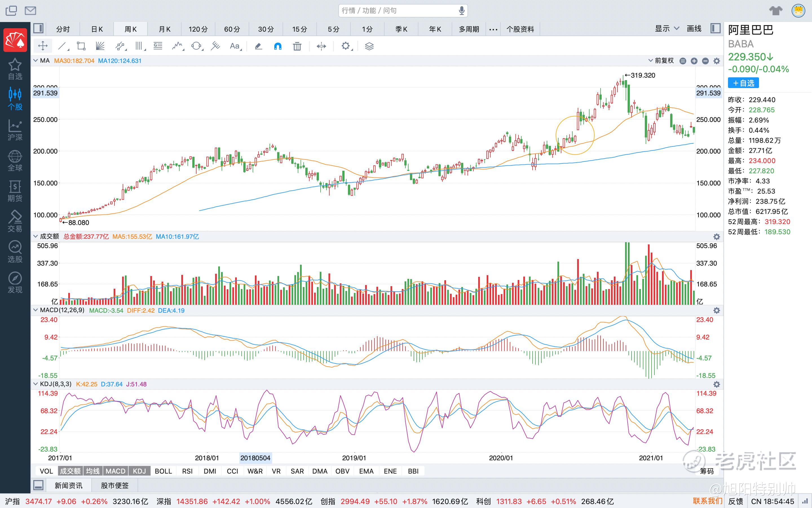
Task: Toggle the left panel layout button
Action: pos(38,29)
